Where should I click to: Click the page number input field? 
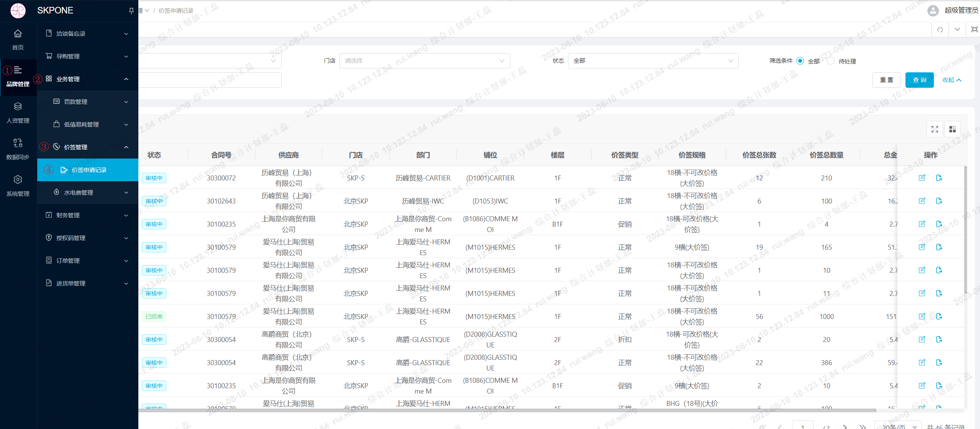[x=803, y=426]
